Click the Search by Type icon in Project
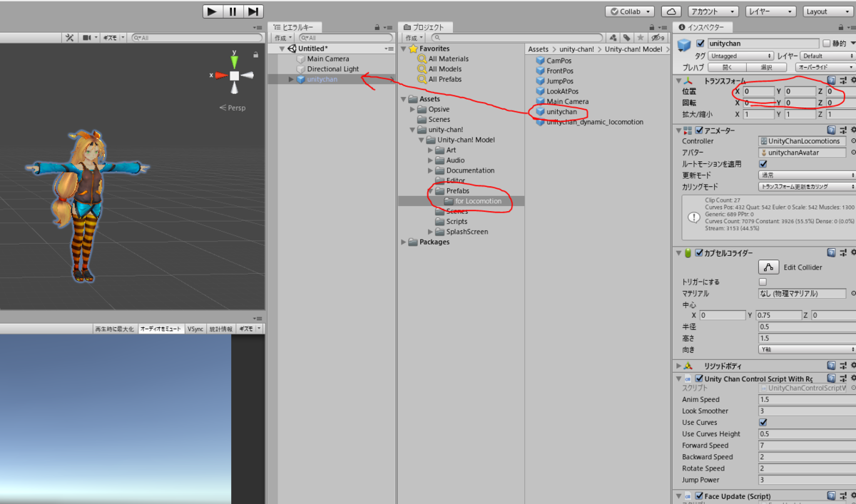Image resolution: width=856 pixels, height=504 pixels. [x=613, y=38]
